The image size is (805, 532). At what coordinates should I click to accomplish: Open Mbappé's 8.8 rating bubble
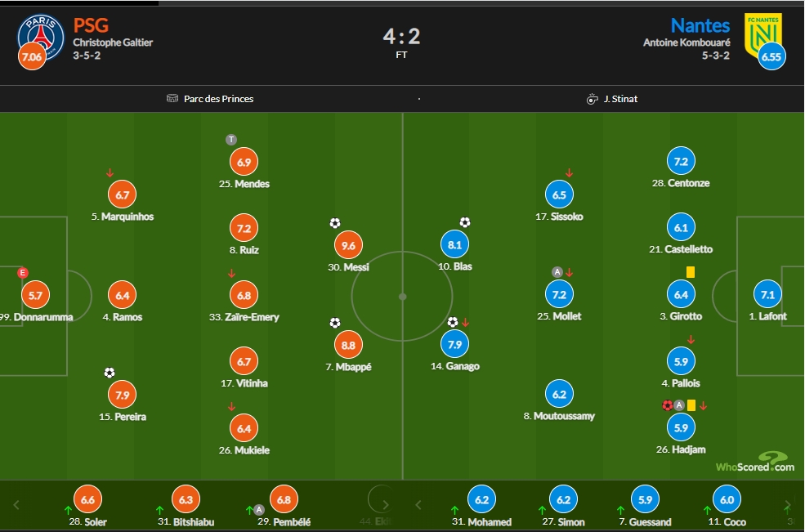pos(349,345)
